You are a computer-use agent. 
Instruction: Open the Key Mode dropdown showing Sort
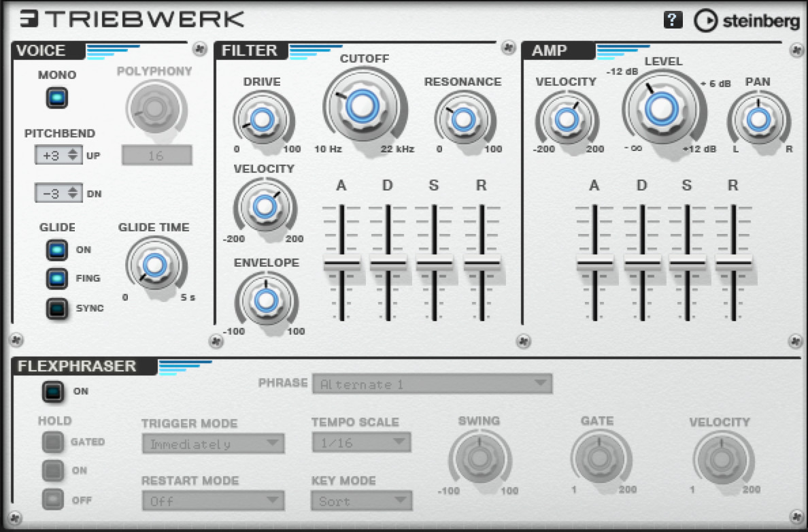click(362, 501)
